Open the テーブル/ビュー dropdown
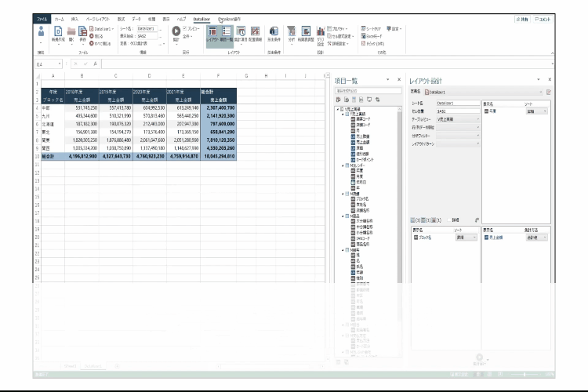Screen dimensions: 588x392 (477, 118)
